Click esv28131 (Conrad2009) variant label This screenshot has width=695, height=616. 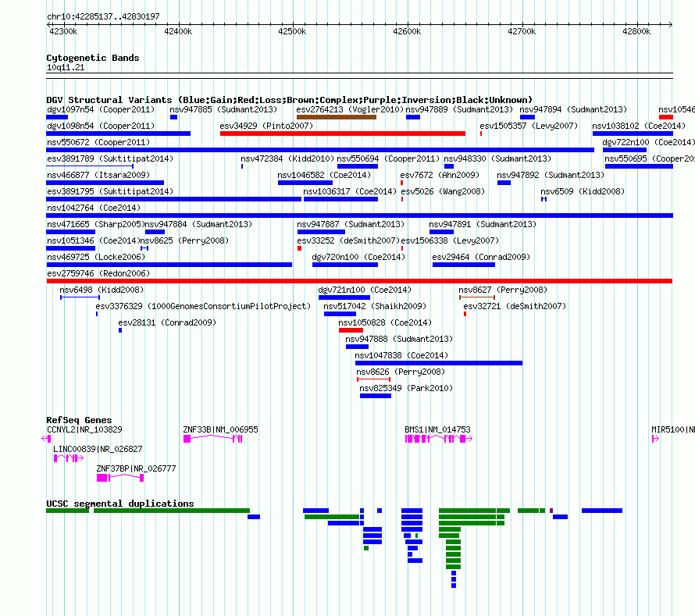[168, 322]
